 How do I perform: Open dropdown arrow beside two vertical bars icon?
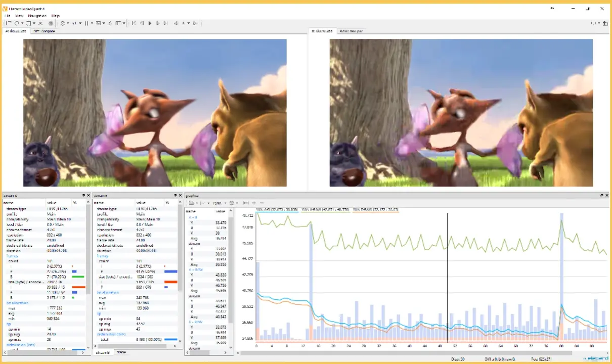tap(92, 23)
